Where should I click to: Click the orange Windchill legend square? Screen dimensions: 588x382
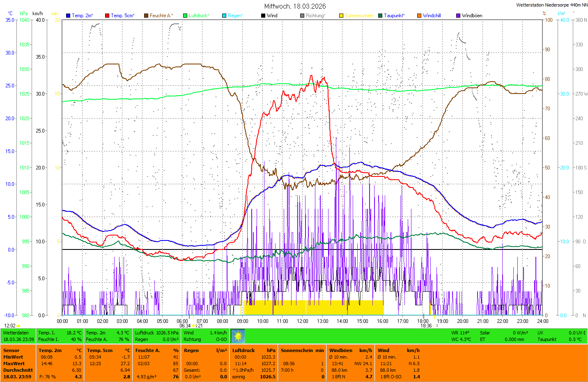point(419,16)
